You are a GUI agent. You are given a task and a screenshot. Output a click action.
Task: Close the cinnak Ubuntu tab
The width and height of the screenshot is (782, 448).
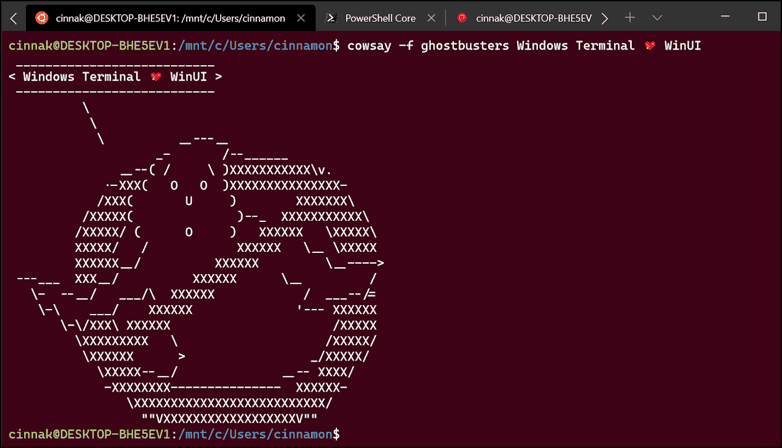point(301,18)
